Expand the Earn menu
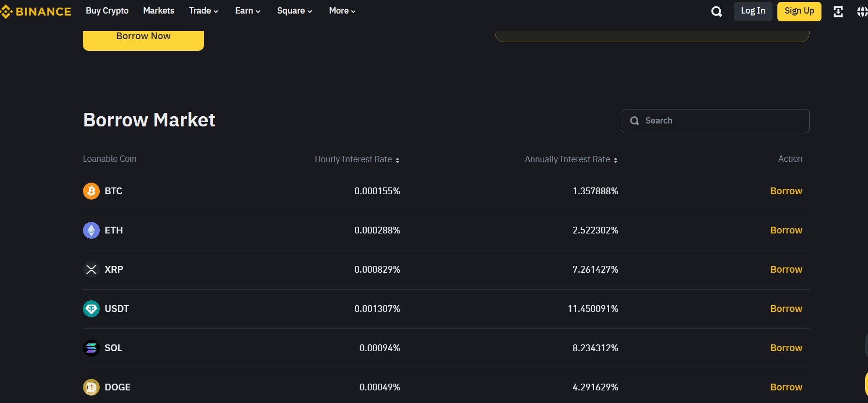 (248, 11)
